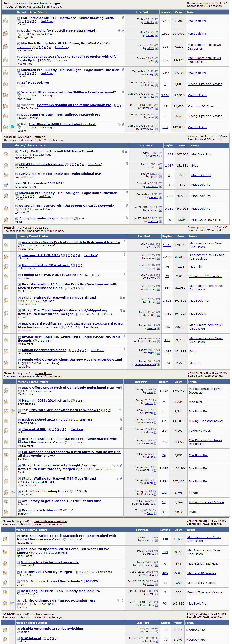This screenshot has width=232, height=644.
Task: Click paperclip icon on Folding GPU thread row
Action: 125,274
